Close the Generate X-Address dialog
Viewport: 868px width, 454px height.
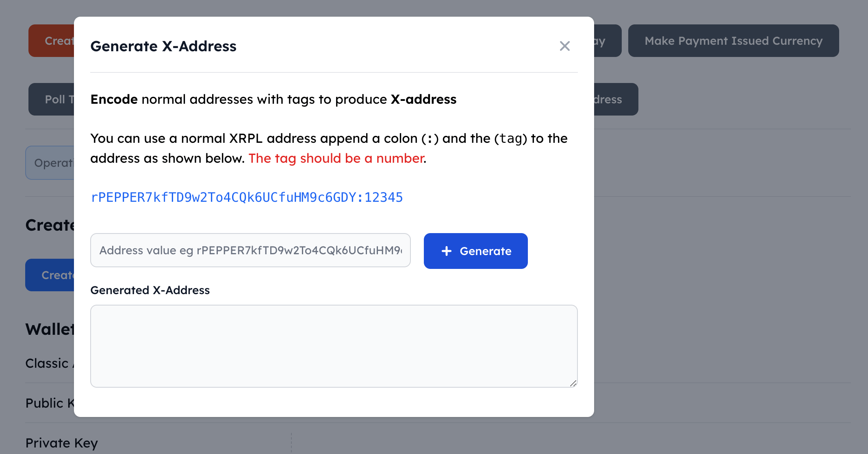(x=565, y=46)
